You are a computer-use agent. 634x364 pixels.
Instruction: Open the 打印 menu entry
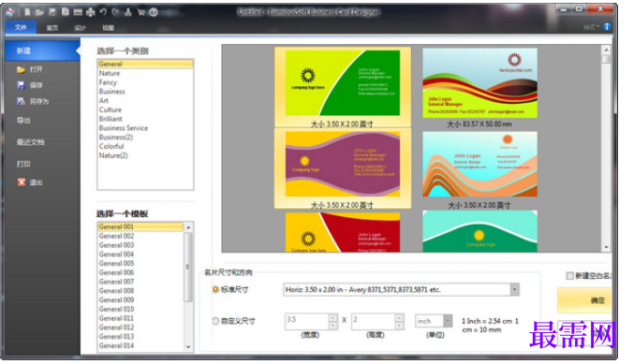coord(23,164)
